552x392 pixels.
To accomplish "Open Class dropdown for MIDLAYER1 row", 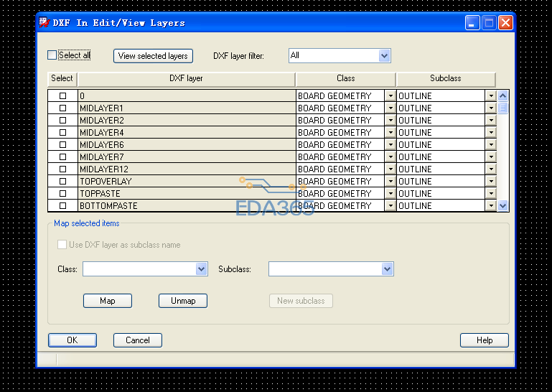I will (390, 108).
